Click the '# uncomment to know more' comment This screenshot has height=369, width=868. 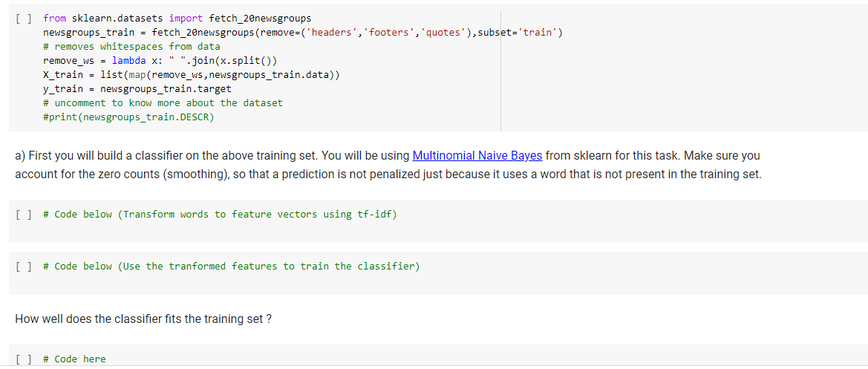[x=163, y=102]
